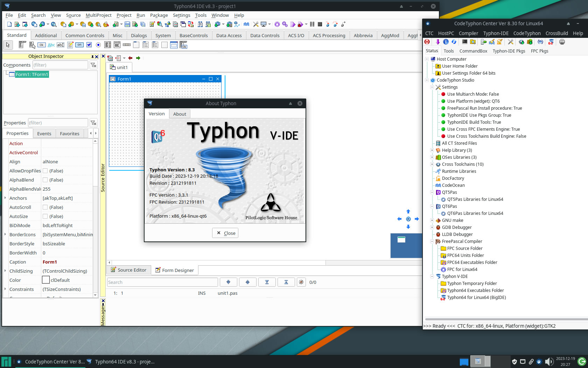Expand the Help Library (3) tree node
Image resolution: width=588 pixels, height=368 pixels.
(432, 150)
